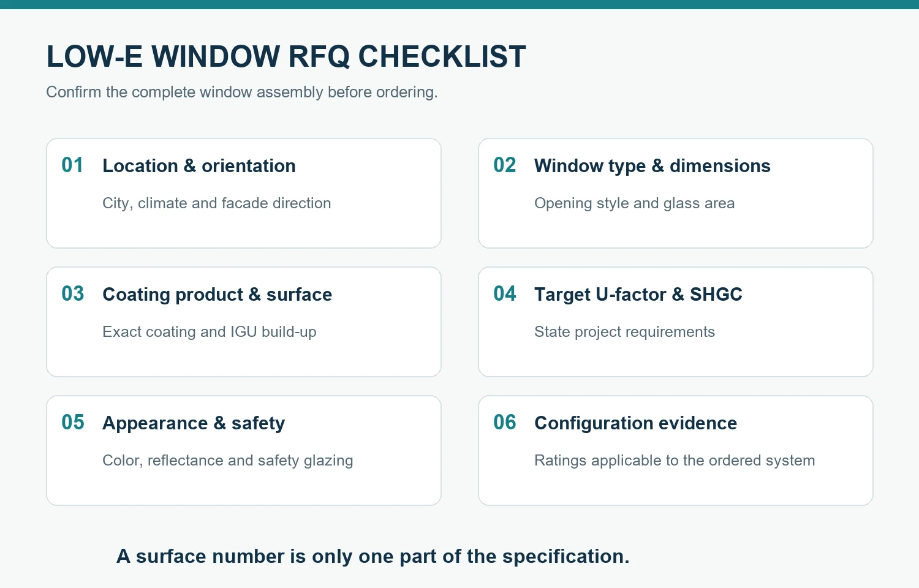919x588 pixels.
Task: Click the subtitle "Confirm the complete window assembly before ordering."
Action: (x=242, y=92)
